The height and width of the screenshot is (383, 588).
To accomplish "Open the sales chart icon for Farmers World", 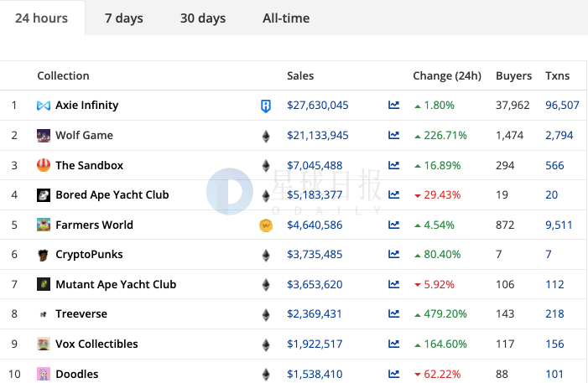I will click(393, 225).
